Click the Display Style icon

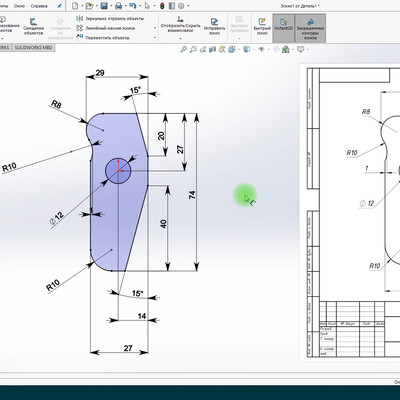pos(247,50)
